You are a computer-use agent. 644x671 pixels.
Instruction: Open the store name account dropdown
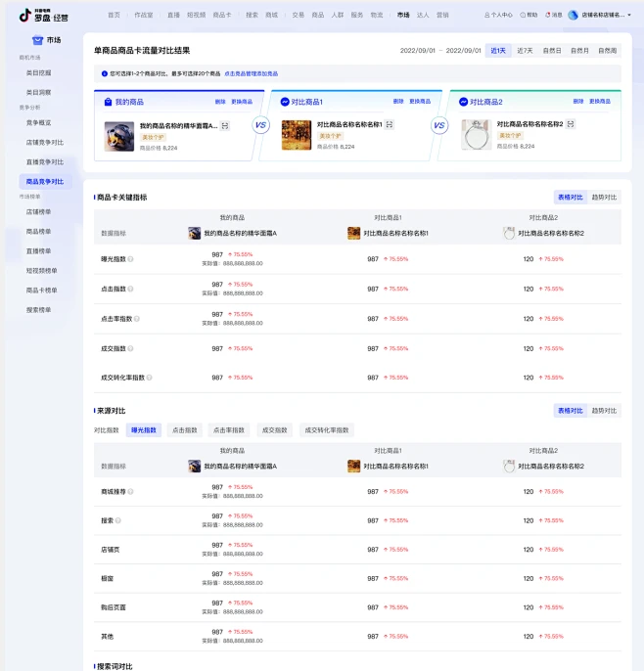tap(600, 16)
